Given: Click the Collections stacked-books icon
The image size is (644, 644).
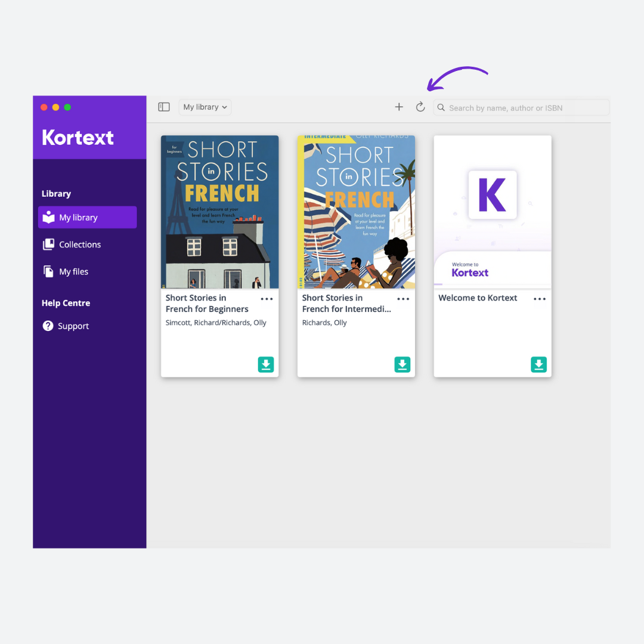Looking at the screenshot, I should (48, 244).
